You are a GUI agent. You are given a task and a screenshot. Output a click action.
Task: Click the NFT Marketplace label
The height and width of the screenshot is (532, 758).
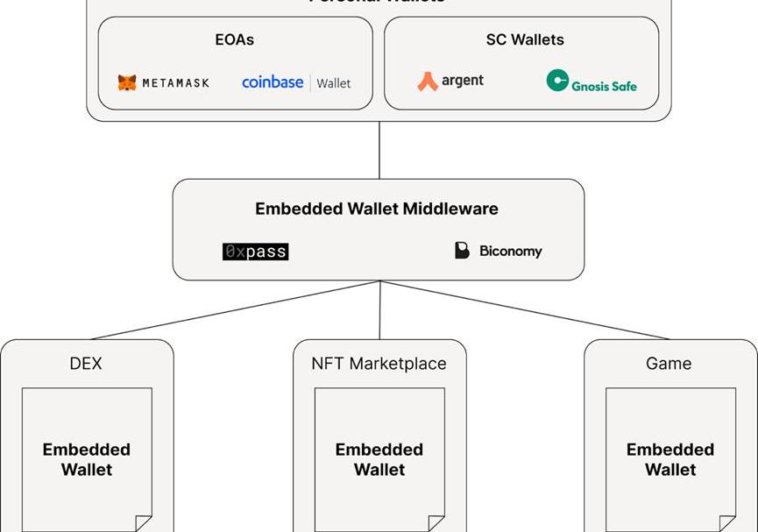379,363
